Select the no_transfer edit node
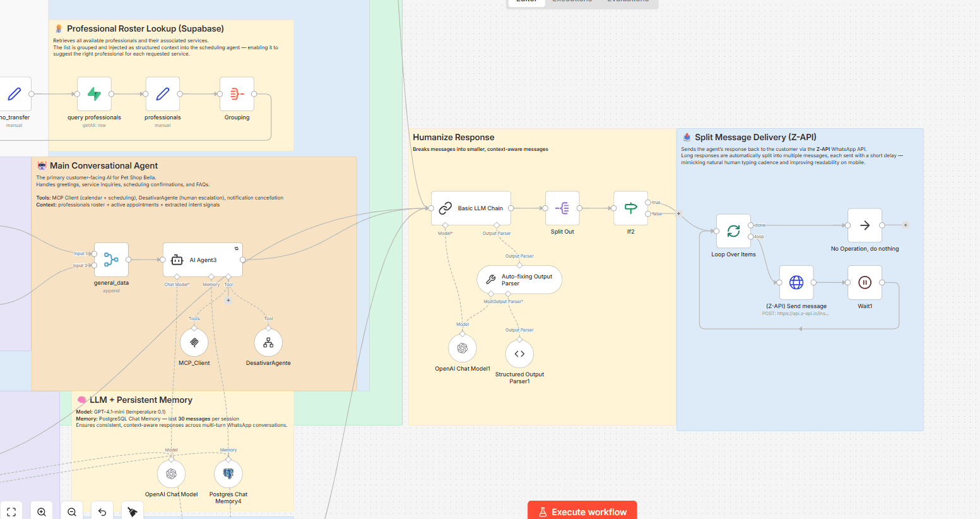980x519 pixels. coord(14,94)
